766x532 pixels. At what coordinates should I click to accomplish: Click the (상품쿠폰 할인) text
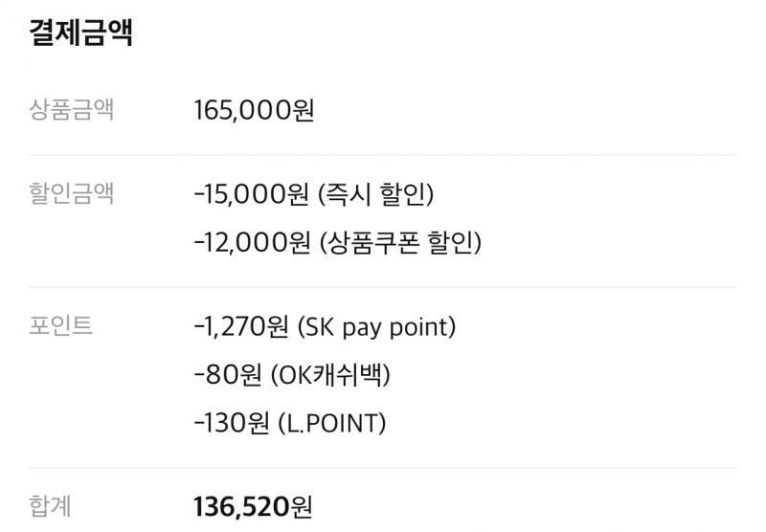tap(400, 242)
